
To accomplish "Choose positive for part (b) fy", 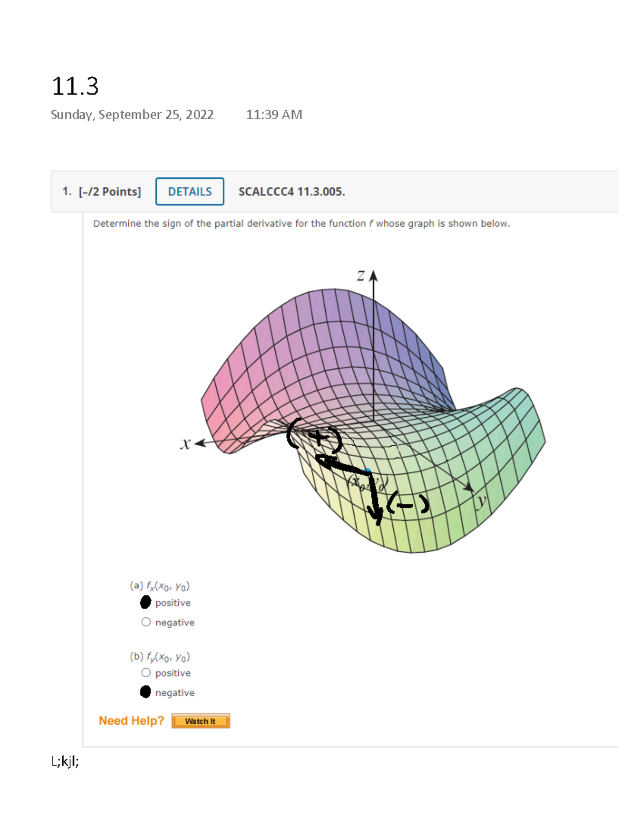I will [146, 673].
